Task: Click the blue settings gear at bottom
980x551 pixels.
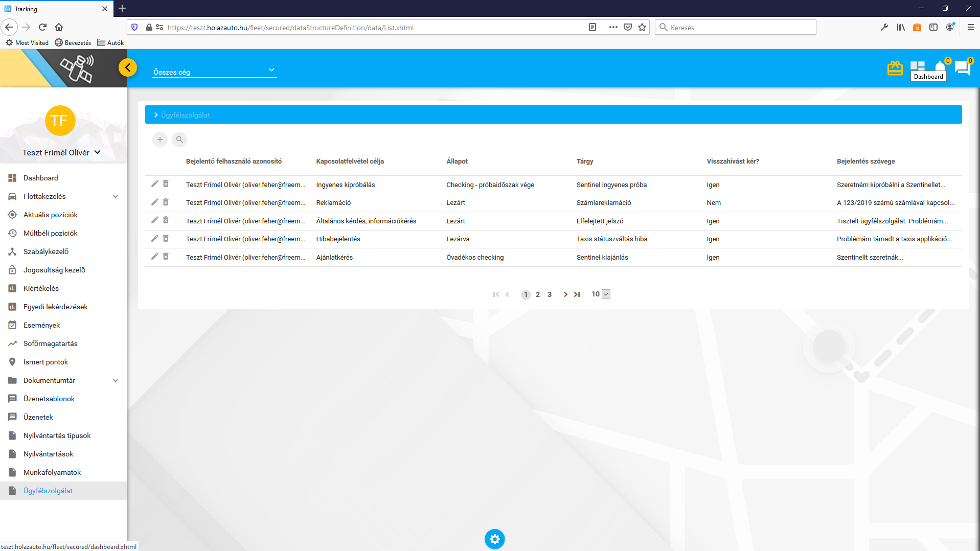Action: [x=494, y=539]
